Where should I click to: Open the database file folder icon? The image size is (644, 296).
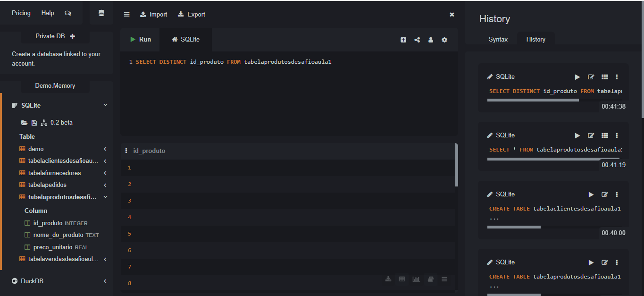24,123
